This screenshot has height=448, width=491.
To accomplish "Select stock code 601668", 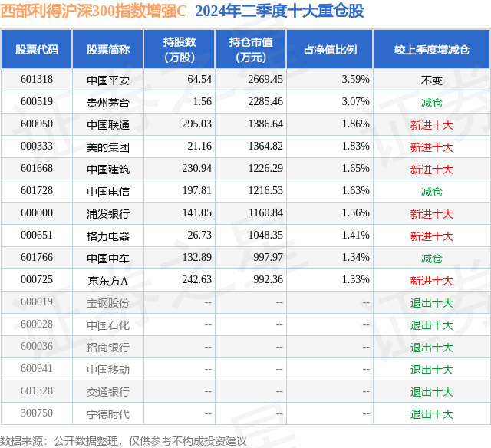I will pyautogui.click(x=37, y=169).
